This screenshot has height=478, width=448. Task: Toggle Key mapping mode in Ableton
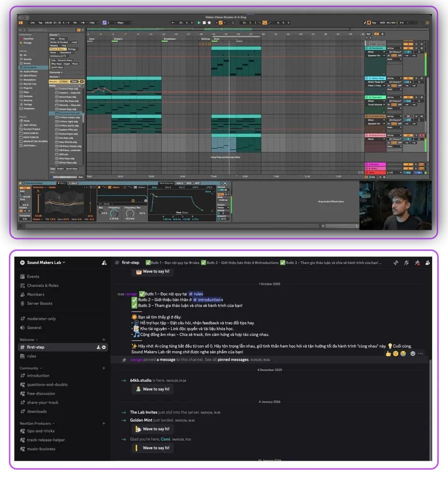(374, 22)
